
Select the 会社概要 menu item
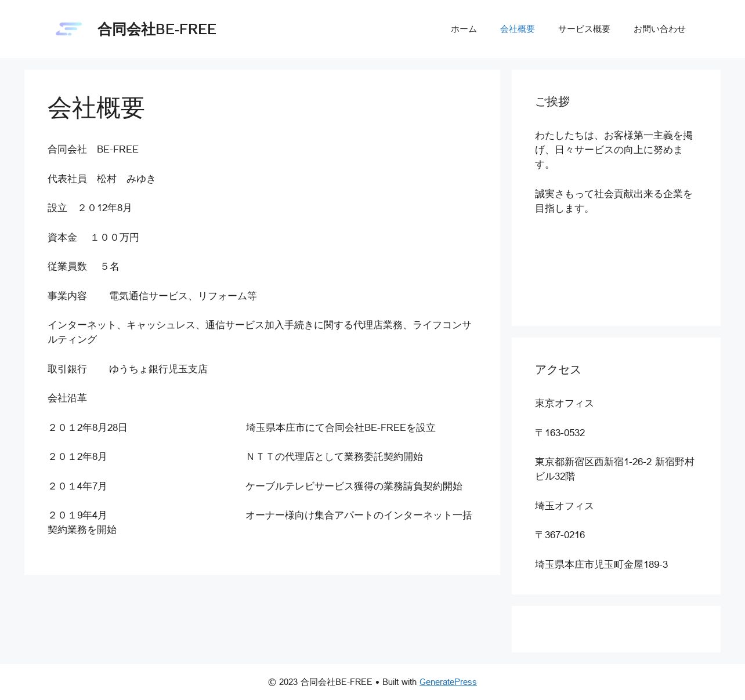(517, 29)
